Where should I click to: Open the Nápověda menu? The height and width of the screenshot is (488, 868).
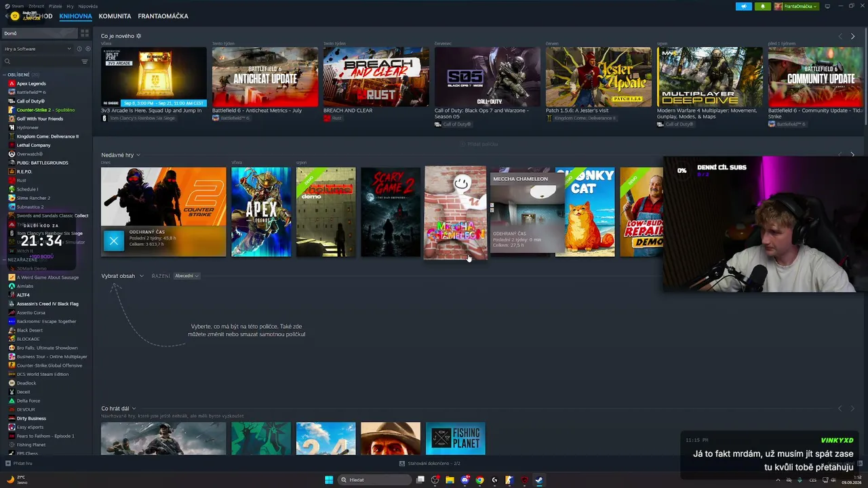[x=87, y=6]
